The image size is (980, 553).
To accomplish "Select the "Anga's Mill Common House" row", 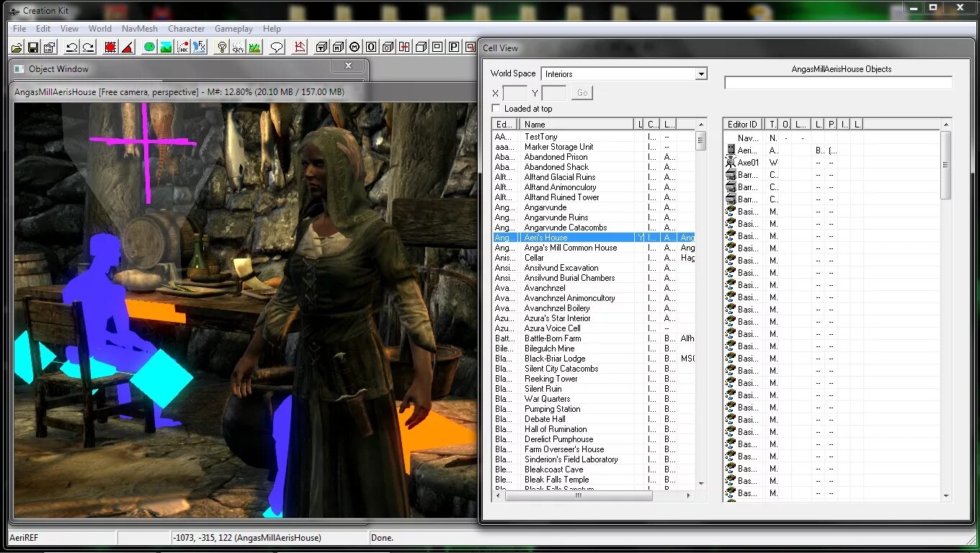I will [594, 248].
